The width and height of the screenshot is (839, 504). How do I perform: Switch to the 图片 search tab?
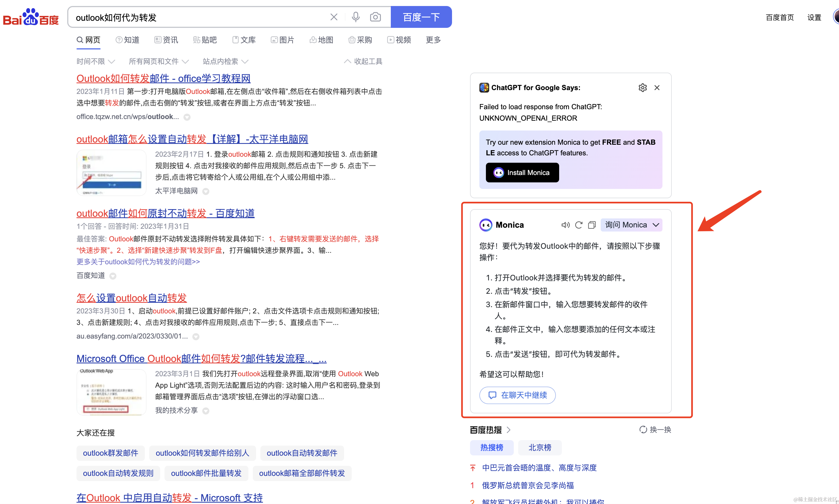(x=283, y=40)
